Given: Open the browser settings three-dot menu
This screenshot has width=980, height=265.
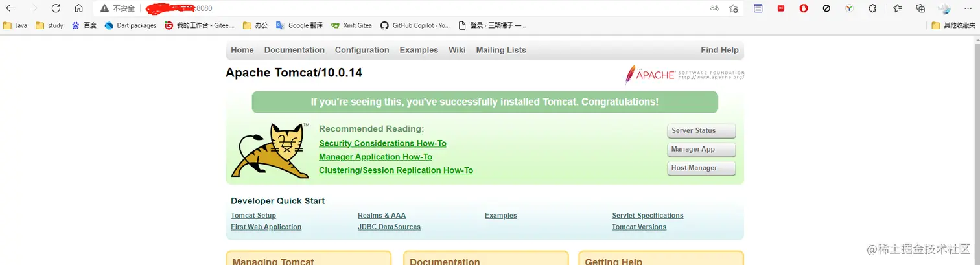Looking at the screenshot, I should pos(968,8).
